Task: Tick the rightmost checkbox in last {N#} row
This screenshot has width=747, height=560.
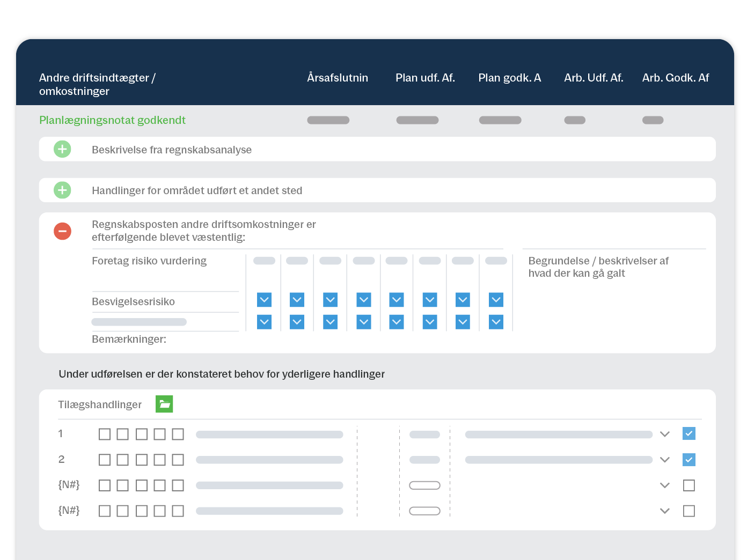Action: [689, 511]
